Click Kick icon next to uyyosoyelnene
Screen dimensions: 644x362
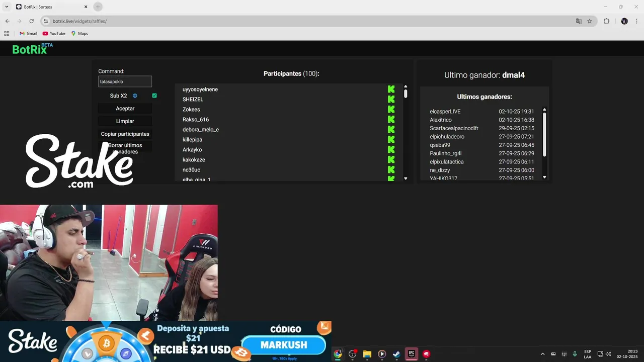click(x=391, y=89)
